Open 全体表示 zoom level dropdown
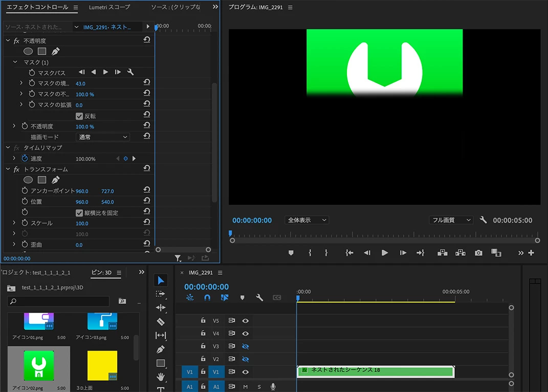548x392 pixels. pyautogui.click(x=306, y=220)
